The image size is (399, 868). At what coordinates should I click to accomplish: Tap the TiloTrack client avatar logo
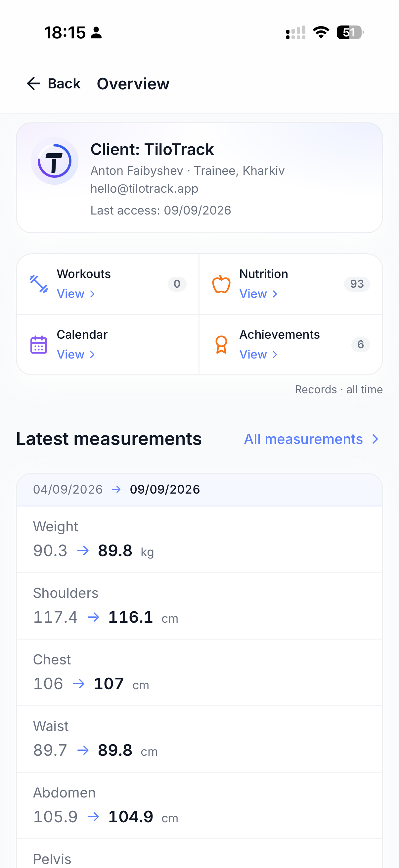pos(55,161)
